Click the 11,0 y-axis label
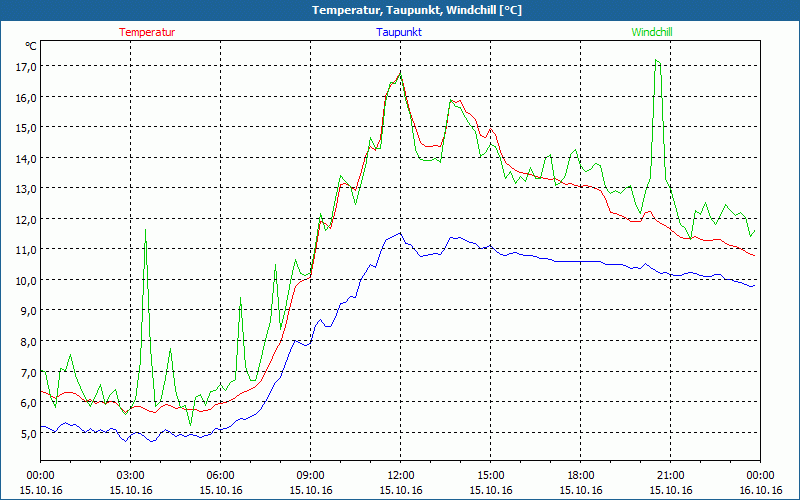Screen dimensions: 800x500 (x=26, y=249)
